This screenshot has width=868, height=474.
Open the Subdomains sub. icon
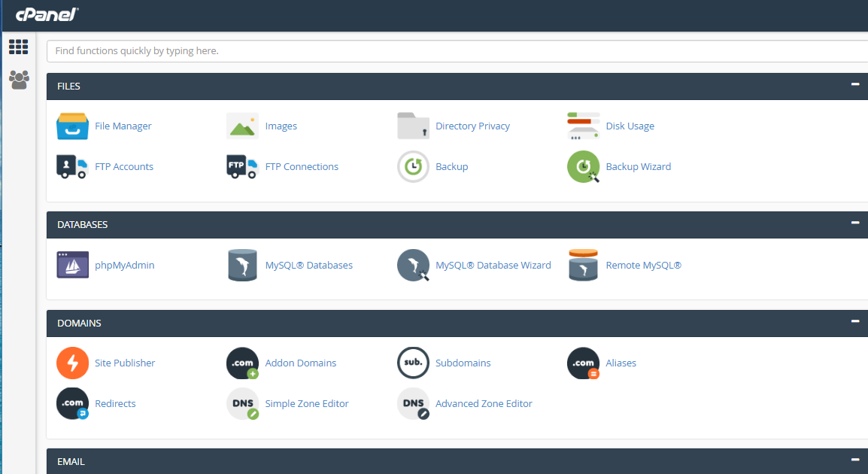pos(413,363)
